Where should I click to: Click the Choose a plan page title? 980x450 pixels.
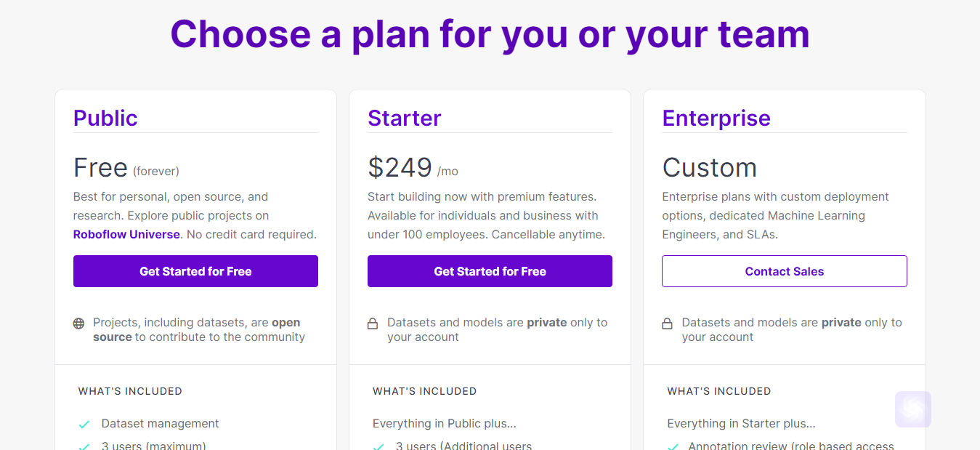[x=490, y=33]
